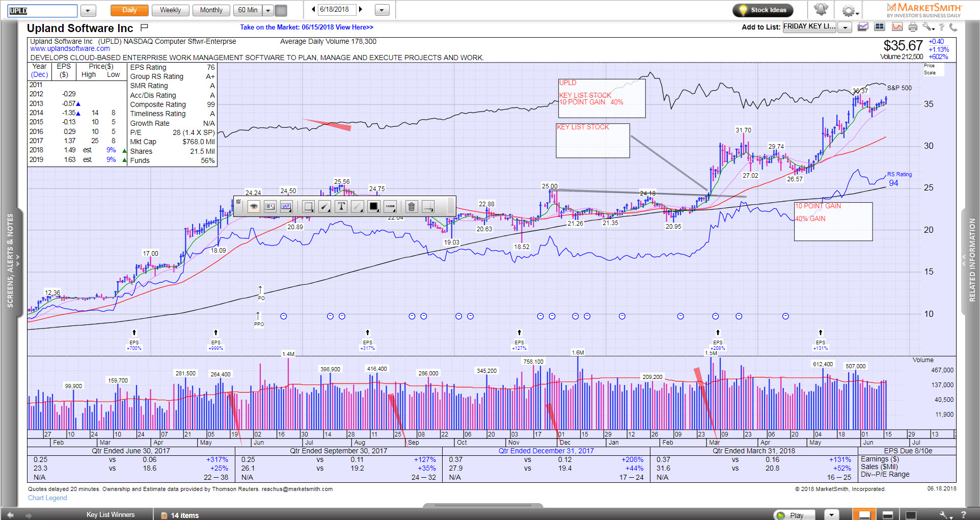Click the gray square button beside 60 Min
This screenshot has height=520, width=980.
point(281,10)
